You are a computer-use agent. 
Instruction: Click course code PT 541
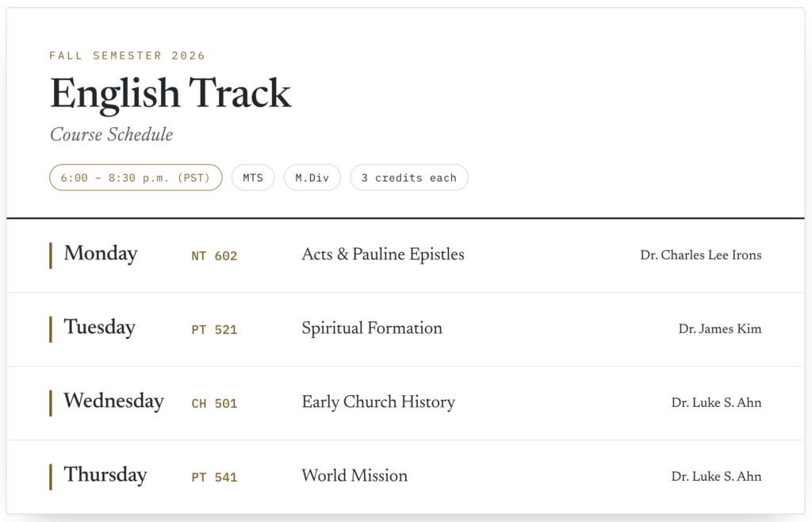(214, 478)
